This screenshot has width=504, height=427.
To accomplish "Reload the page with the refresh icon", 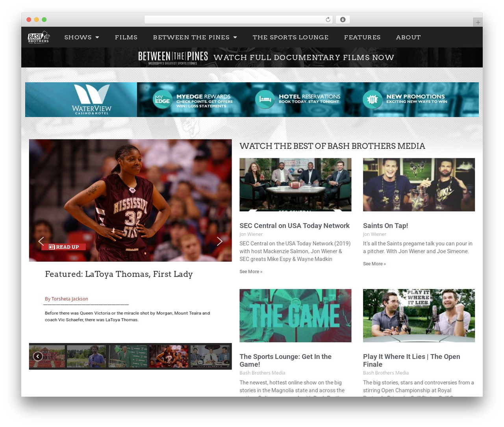I will [328, 20].
